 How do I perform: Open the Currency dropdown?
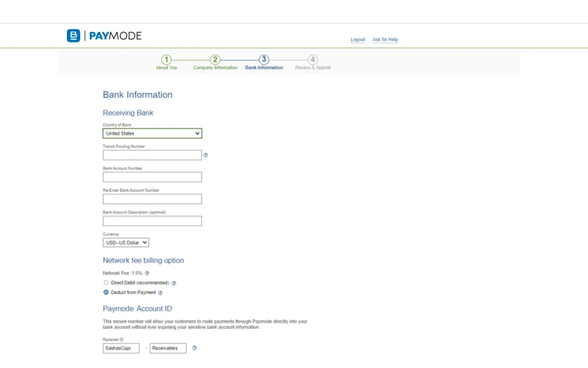pyautogui.click(x=126, y=243)
